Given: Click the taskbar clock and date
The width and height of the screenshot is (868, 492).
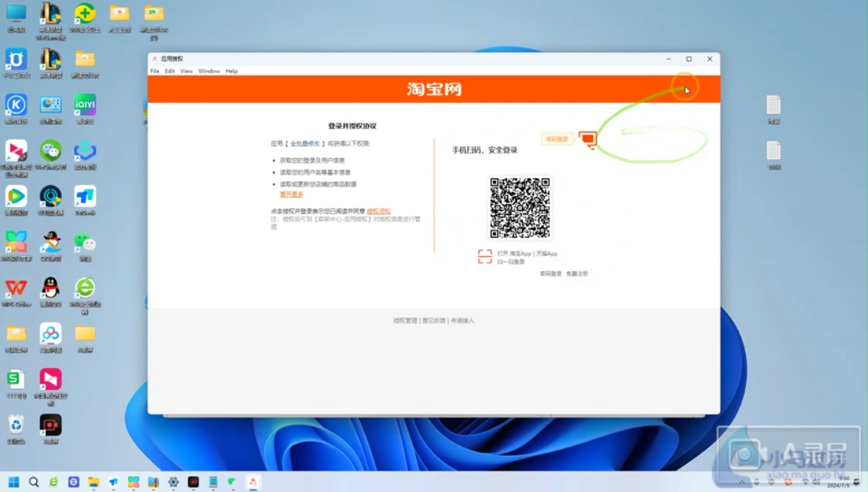Looking at the screenshot, I should click(839, 482).
